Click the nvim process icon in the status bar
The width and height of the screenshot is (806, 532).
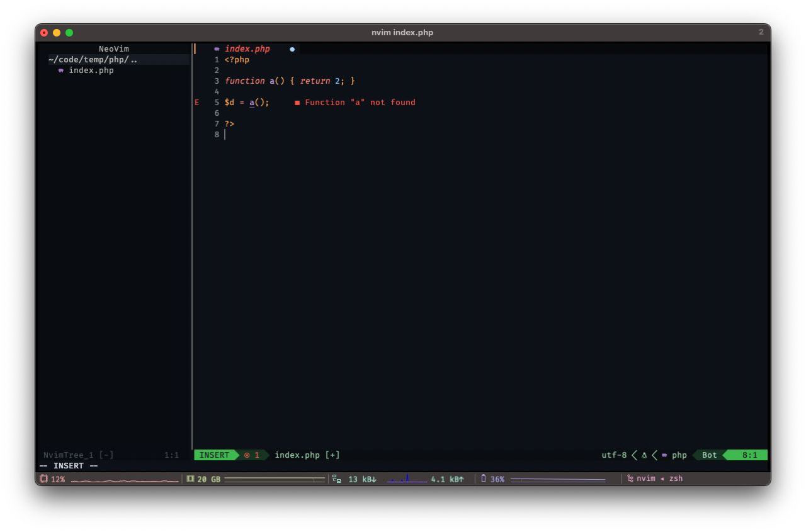(x=630, y=478)
